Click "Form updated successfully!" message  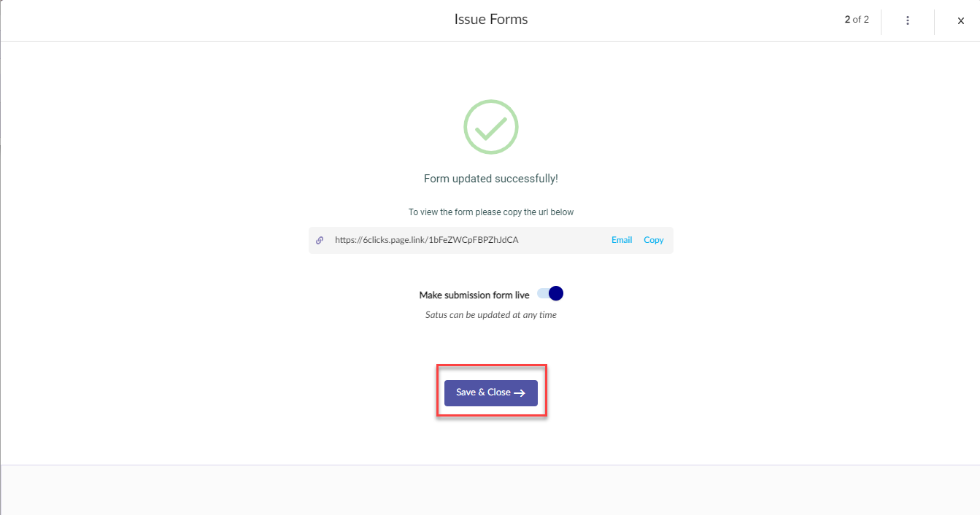(x=491, y=179)
